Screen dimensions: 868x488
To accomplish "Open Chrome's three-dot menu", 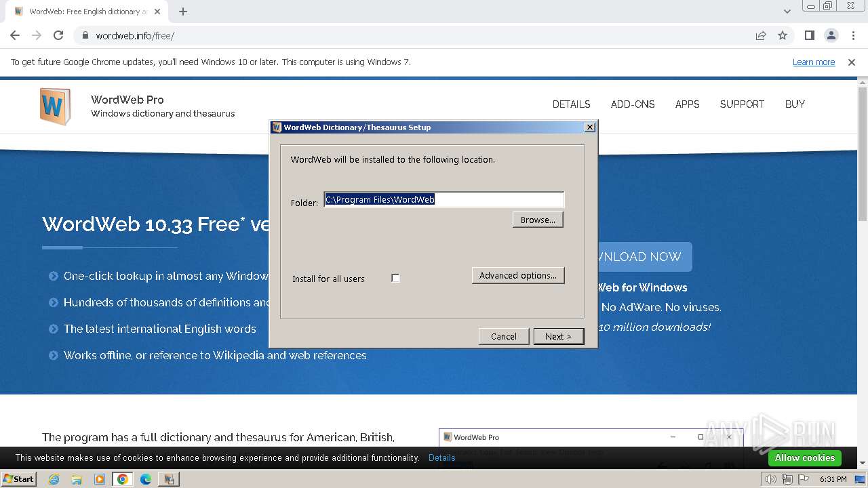I will pyautogui.click(x=852, y=35).
